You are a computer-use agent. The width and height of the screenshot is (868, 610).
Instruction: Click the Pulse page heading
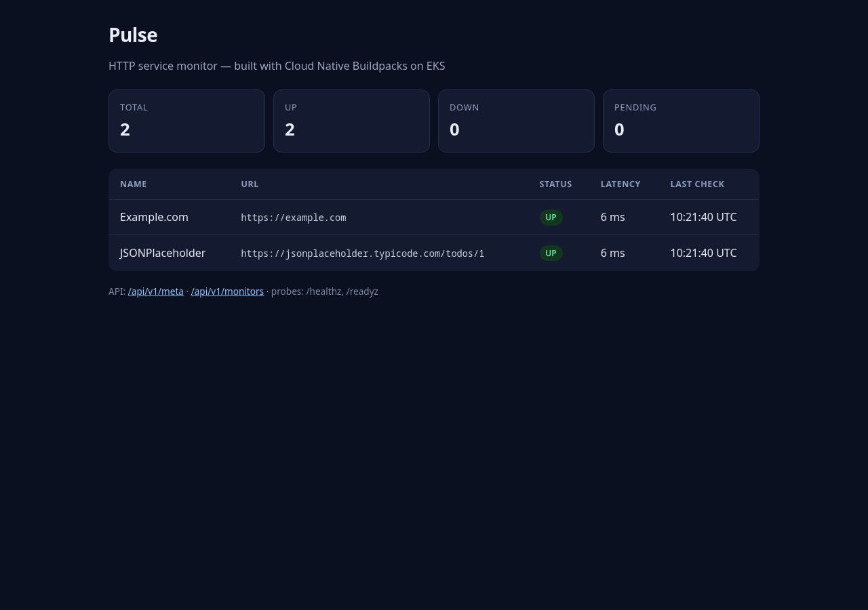pyautogui.click(x=133, y=35)
